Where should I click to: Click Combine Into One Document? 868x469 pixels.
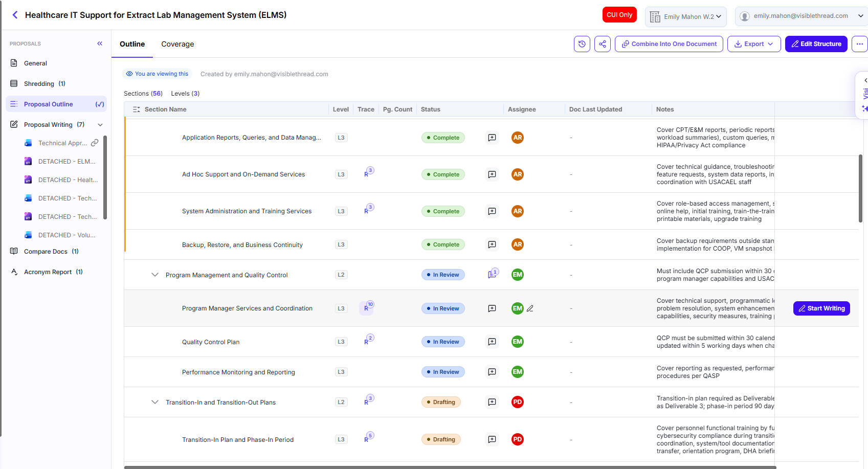coord(669,44)
